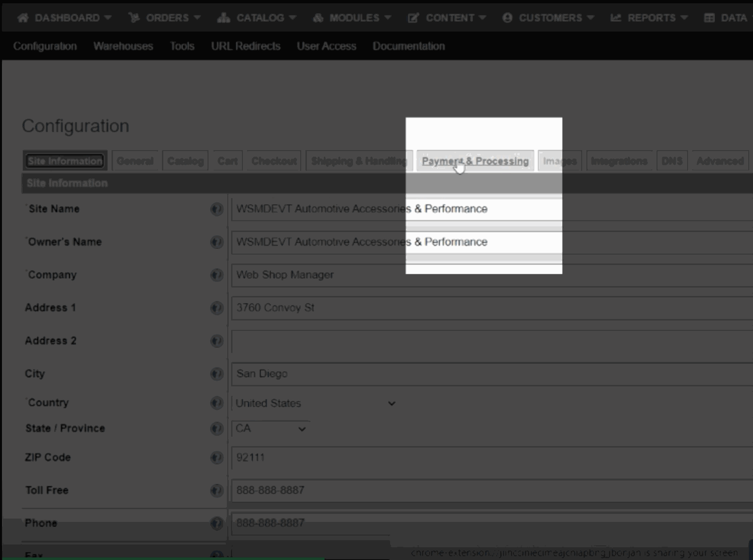Switch to the Integrations tab
The image size is (753, 560).
point(619,161)
